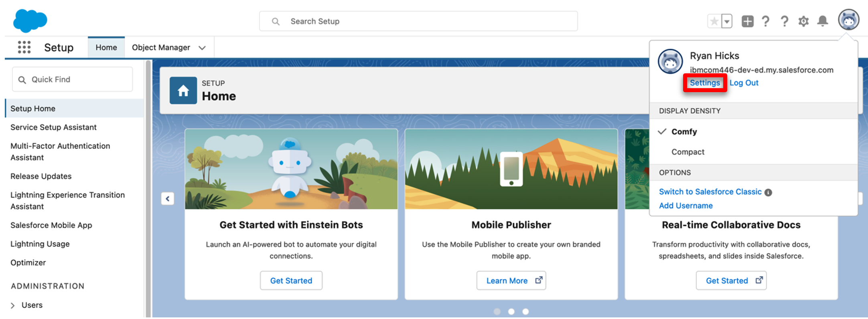This screenshot has width=868, height=319.
Task: Open the App Launcher dots grid
Action: (24, 47)
